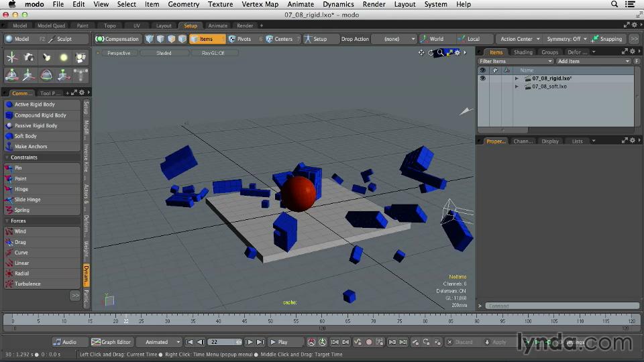Click the Perspective viewport button
644x362 pixels.
tap(119, 53)
